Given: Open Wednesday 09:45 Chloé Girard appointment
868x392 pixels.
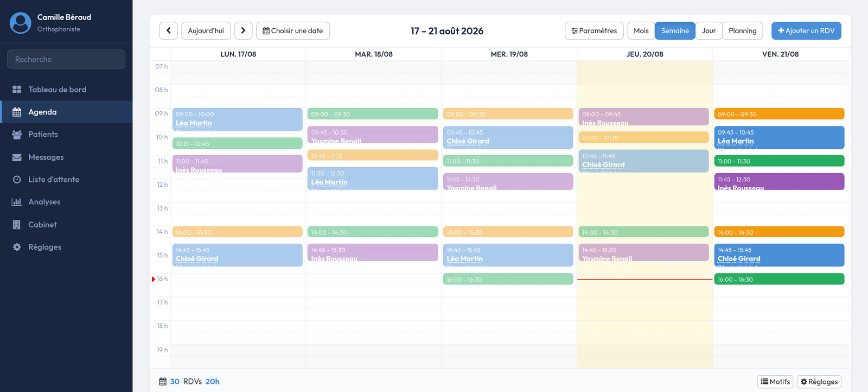Looking at the screenshot, I should click(x=508, y=137).
